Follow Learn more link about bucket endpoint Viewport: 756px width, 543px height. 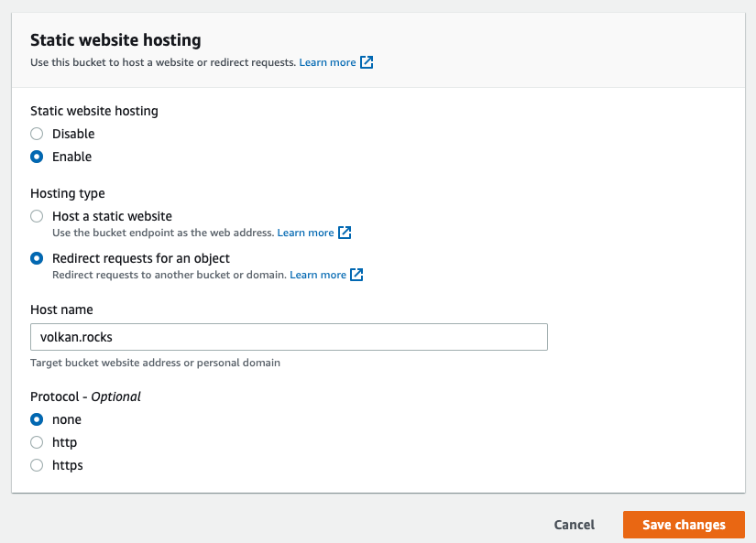305,233
